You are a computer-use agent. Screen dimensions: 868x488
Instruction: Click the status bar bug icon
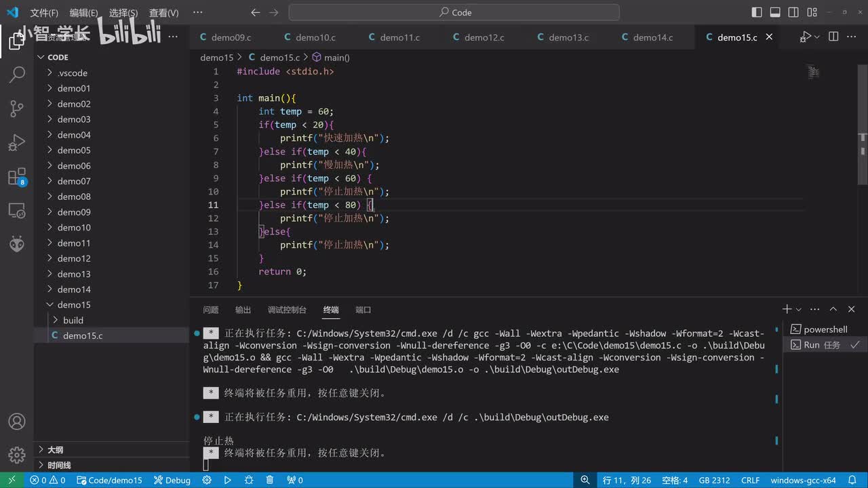[x=249, y=480]
